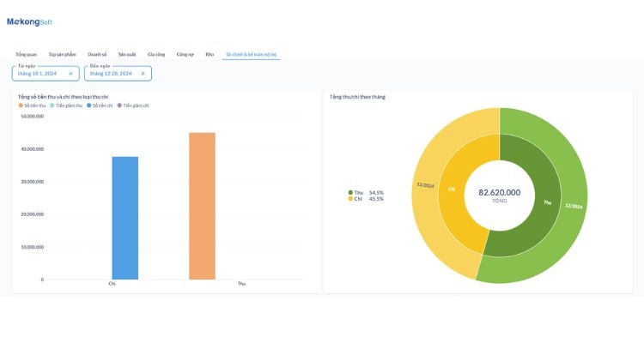The height and width of the screenshot is (343, 644).
Task: Open the 'Từ ngày' date picker
Action: [x=39, y=74]
